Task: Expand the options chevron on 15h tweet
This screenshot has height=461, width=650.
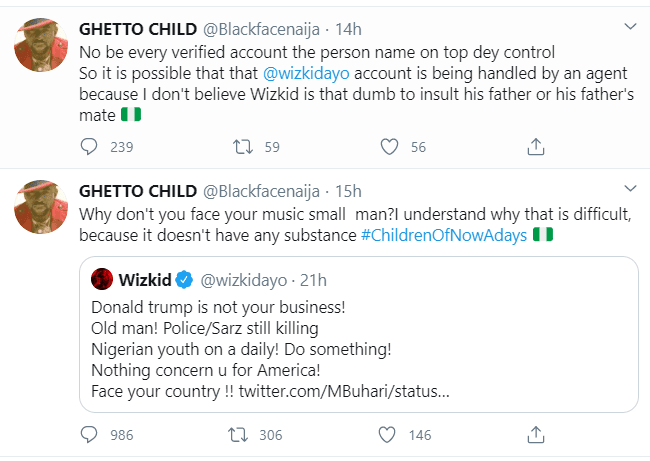Action: [x=629, y=191]
